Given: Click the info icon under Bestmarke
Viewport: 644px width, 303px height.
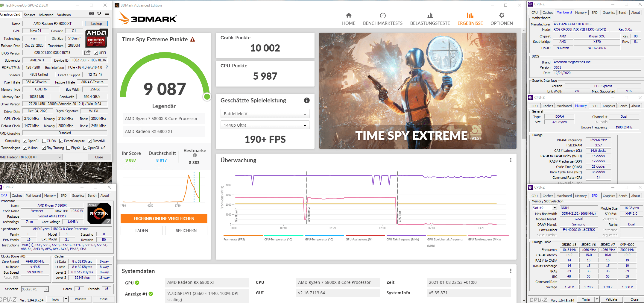Looking at the screenshot, I should point(195,155).
